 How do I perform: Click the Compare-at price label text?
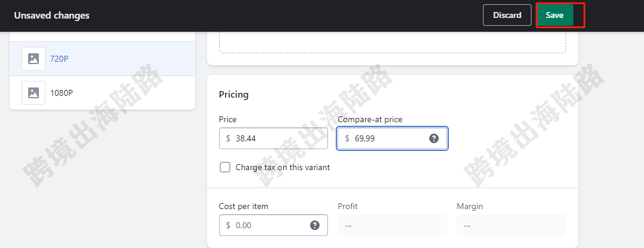pyautogui.click(x=370, y=119)
